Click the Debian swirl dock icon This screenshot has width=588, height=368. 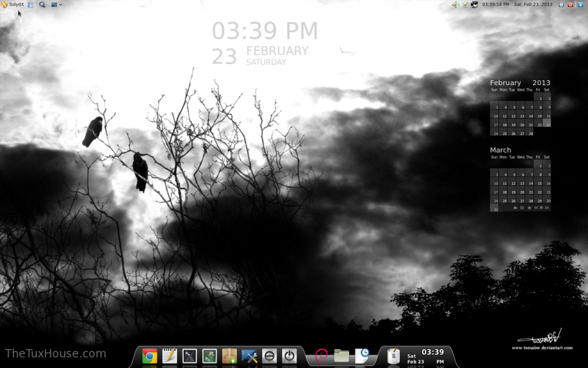coord(322,355)
